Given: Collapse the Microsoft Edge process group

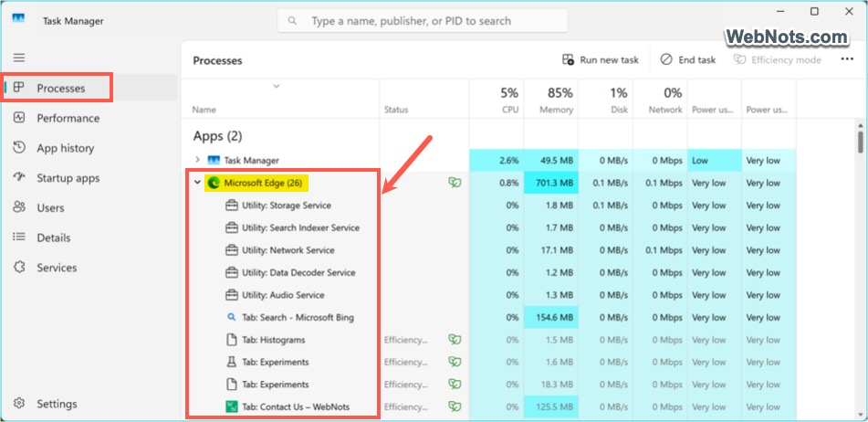Looking at the screenshot, I should click(x=198, y=183).
